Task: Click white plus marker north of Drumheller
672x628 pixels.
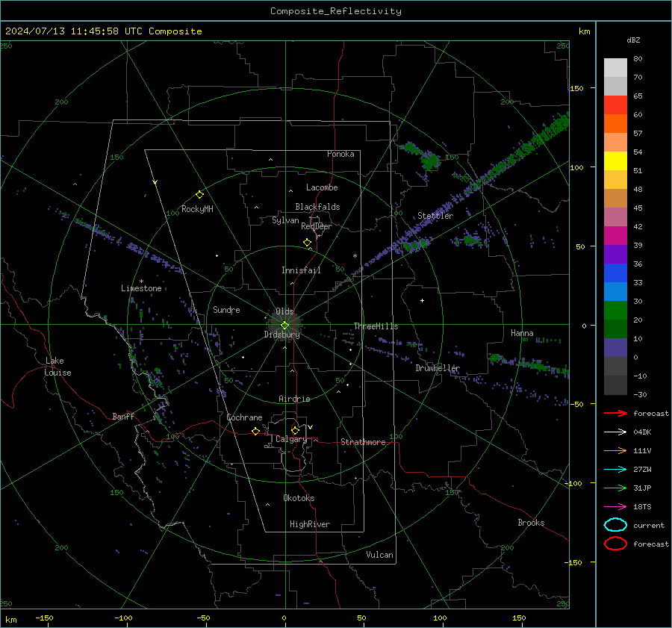Action: (422, 300)
